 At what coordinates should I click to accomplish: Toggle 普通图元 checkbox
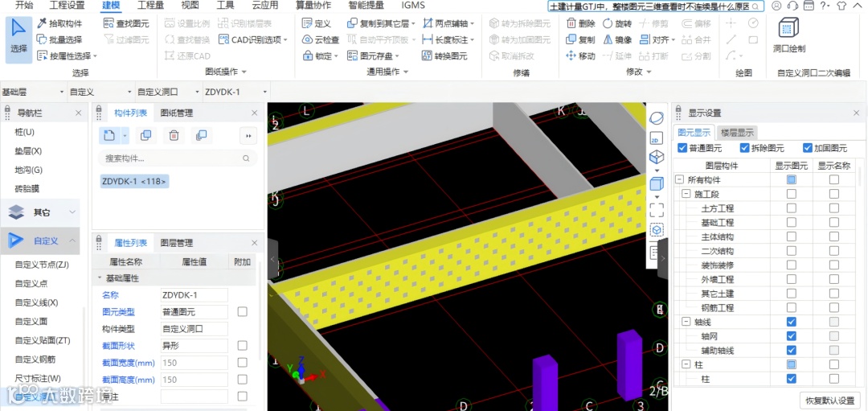[682, 148]
